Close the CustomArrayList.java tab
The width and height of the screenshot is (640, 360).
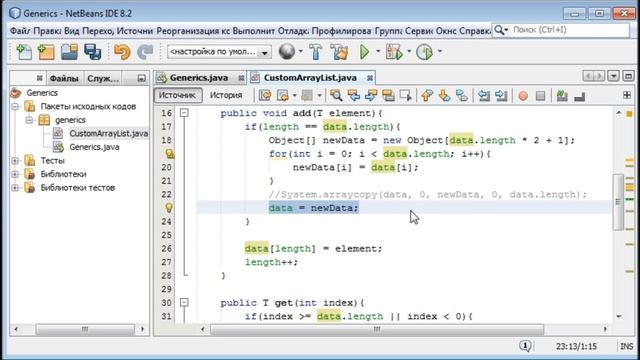369,78
